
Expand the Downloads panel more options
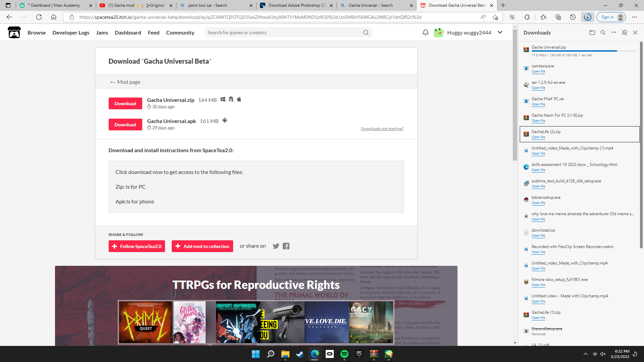tap(614, 32)
